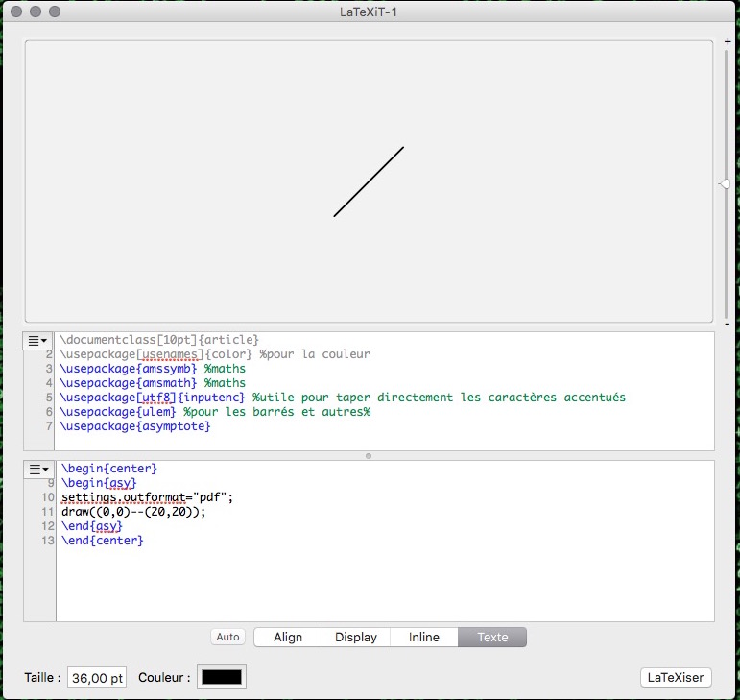Minimize the LaTeXiT-1 window
Screen dimensions: 740x700
click(36, 12)
